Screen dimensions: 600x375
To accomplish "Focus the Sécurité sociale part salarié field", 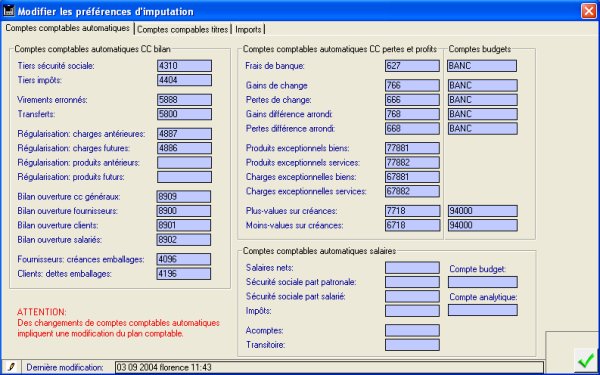I will [412, 296].
